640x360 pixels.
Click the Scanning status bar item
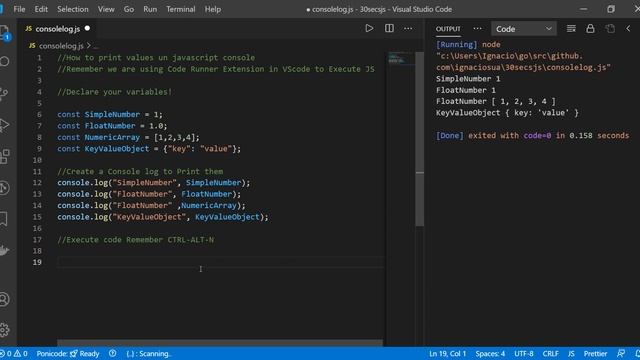coord(149,353)
